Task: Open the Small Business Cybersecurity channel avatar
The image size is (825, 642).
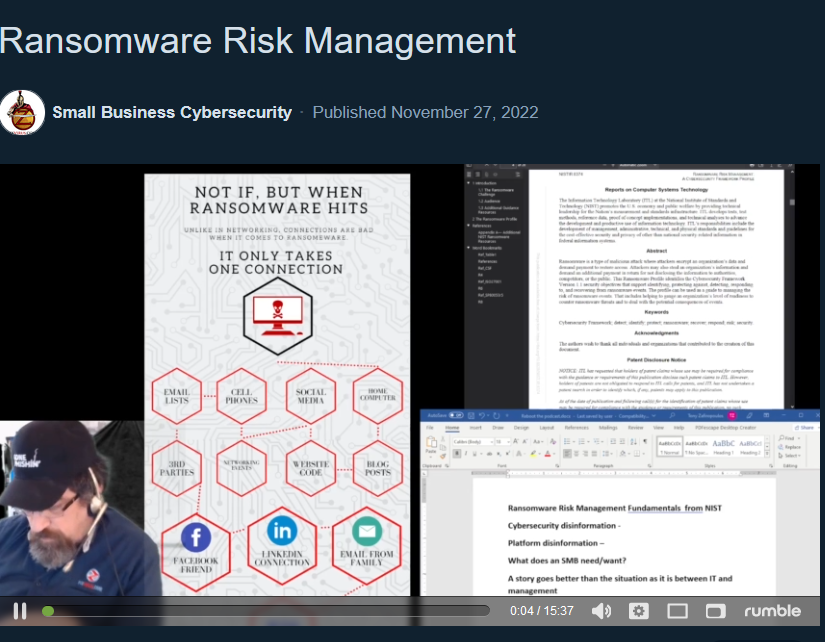Action: [x=22, y=112]
